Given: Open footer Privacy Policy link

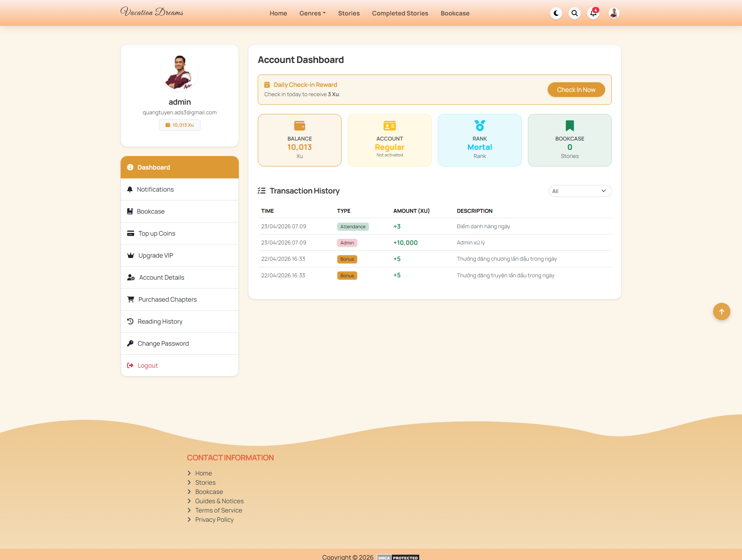Looking at the screenshot, I should pos(214,519).
